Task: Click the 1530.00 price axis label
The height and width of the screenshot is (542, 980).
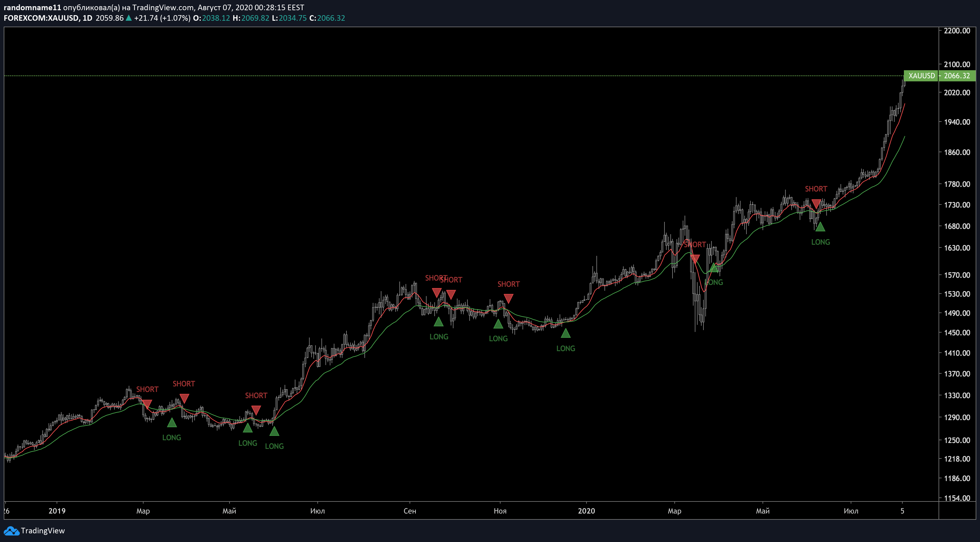Action: [x=957, y=294]
